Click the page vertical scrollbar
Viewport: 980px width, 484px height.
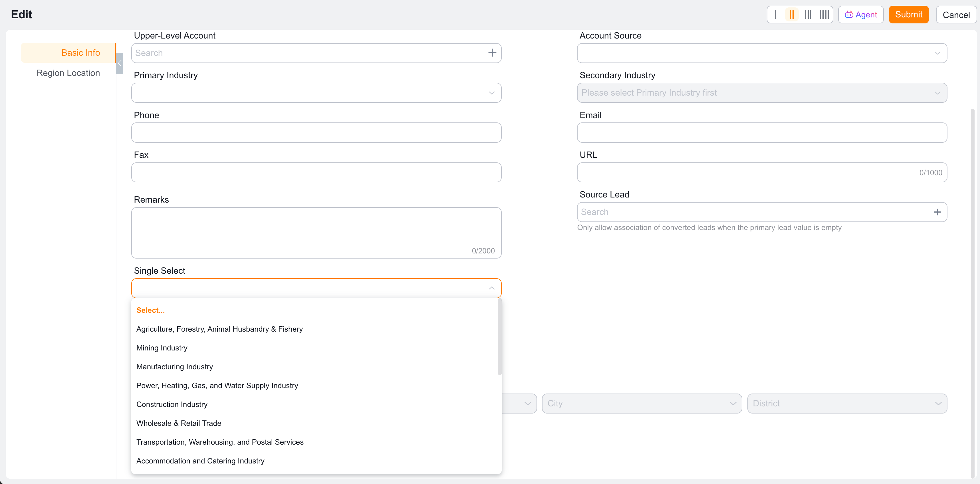pyautogui.click(x=972, y=293)
